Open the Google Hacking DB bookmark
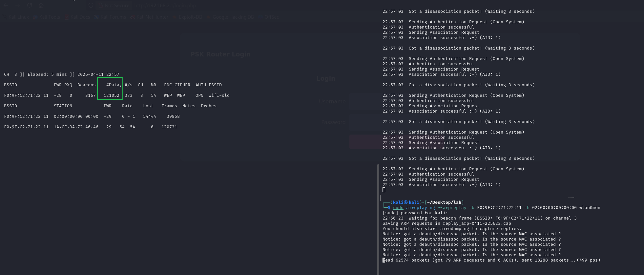 point(230,17)
